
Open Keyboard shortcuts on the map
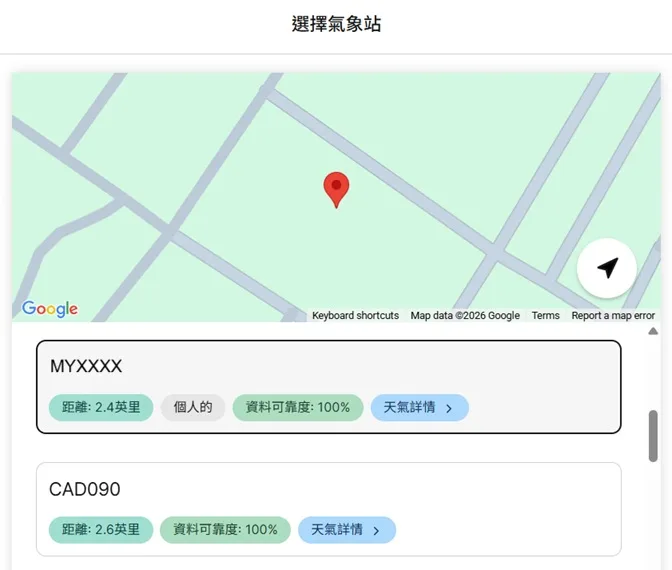(x=355, y=316)
